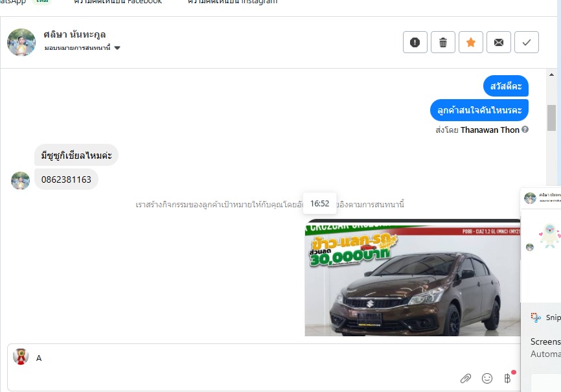The width and height of the screenshot is (561, 392).
Task: Click Snipping Tool notification icon
Action: click(536, 317)
